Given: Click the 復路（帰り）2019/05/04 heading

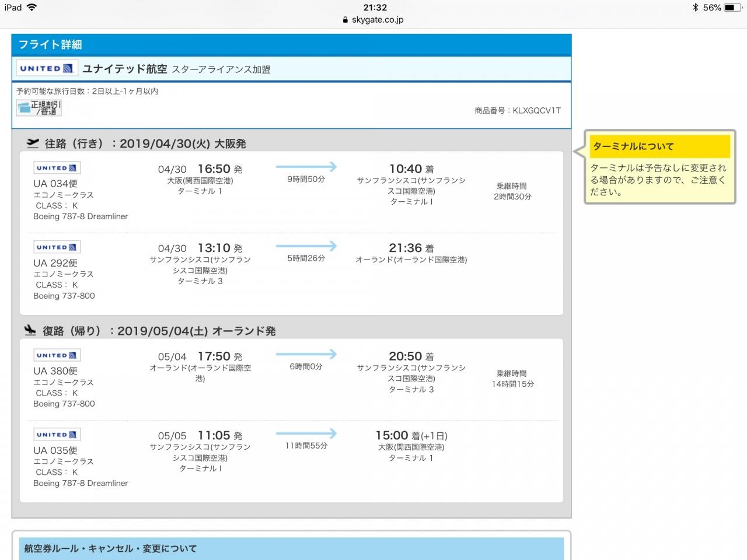Looking at the screenshot, I should [x=159, y=331].
